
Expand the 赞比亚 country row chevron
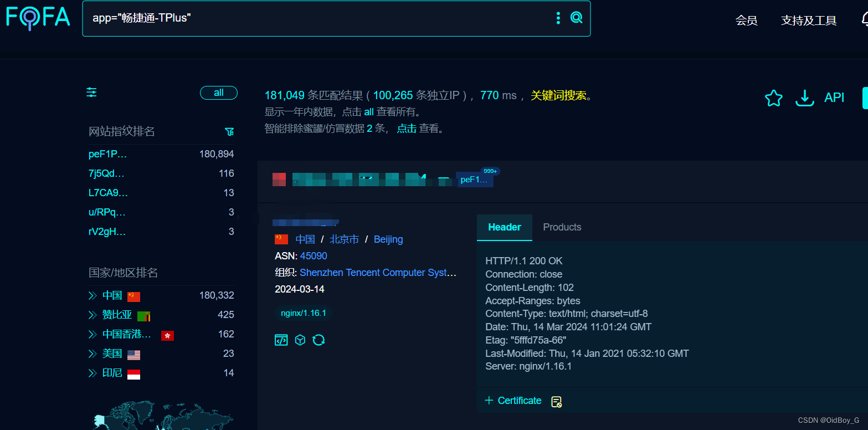93,315
